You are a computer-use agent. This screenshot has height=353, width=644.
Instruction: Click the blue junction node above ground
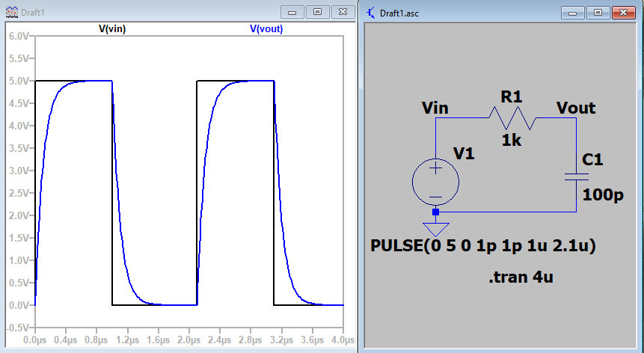[x=435, y=212]
